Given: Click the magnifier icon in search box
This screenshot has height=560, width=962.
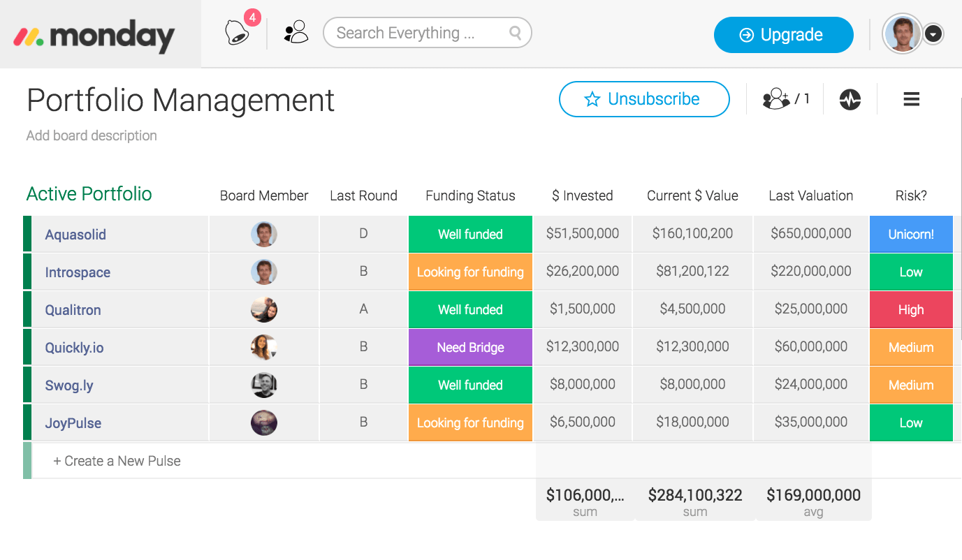Looking at the screenshot, I should [x=516, y=33].
